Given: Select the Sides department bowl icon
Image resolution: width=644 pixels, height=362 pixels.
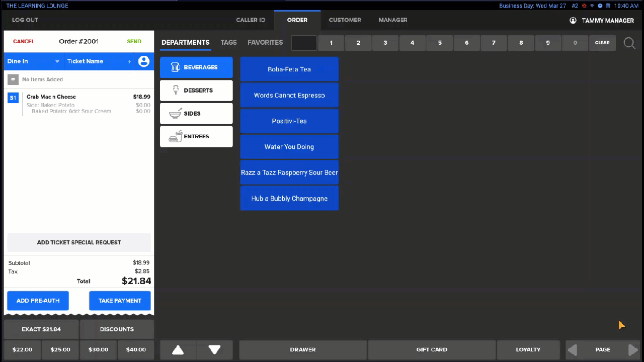Looking at the screenshot, I should coord(176,113).
